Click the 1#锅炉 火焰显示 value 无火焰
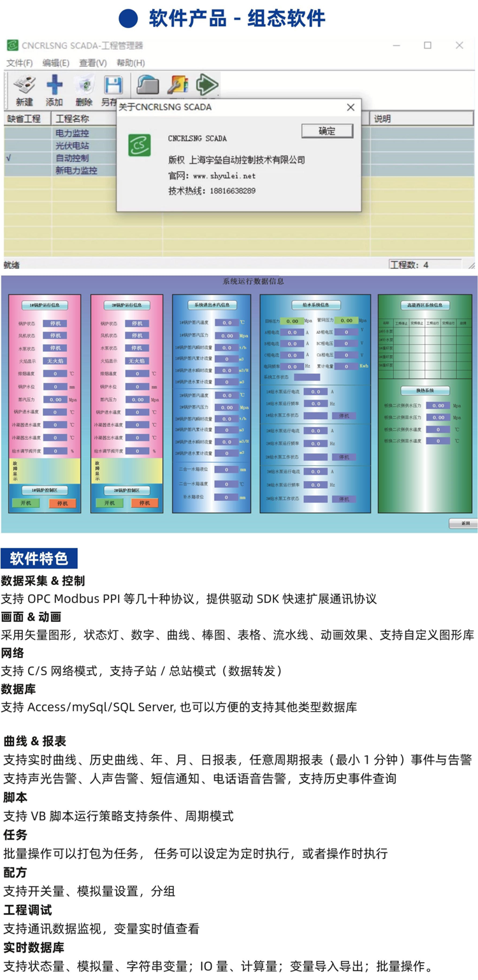The width and height of the screenshot is (478, 980). pos(55,361)
